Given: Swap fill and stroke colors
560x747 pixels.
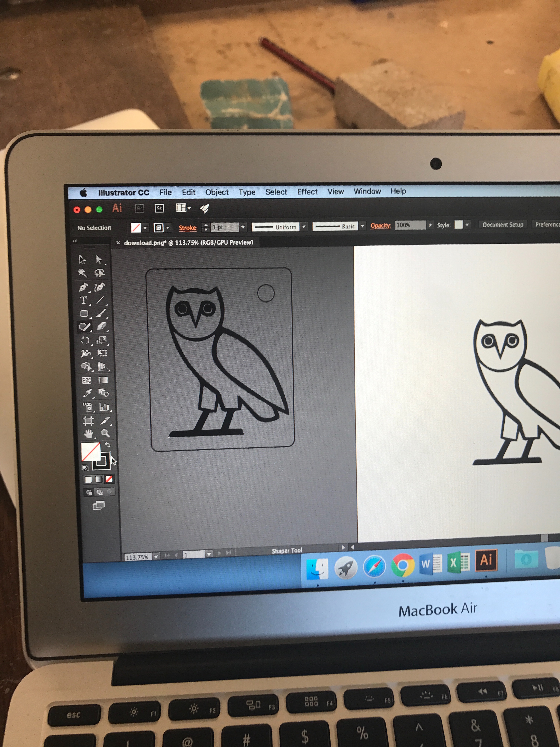Looking at the screenshot, I should (108, 445).
